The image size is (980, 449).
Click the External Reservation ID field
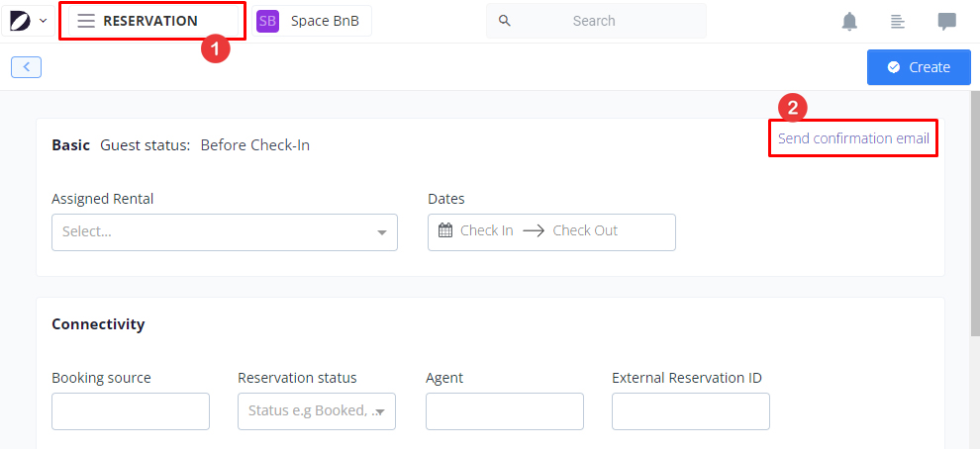pos(691,411)
